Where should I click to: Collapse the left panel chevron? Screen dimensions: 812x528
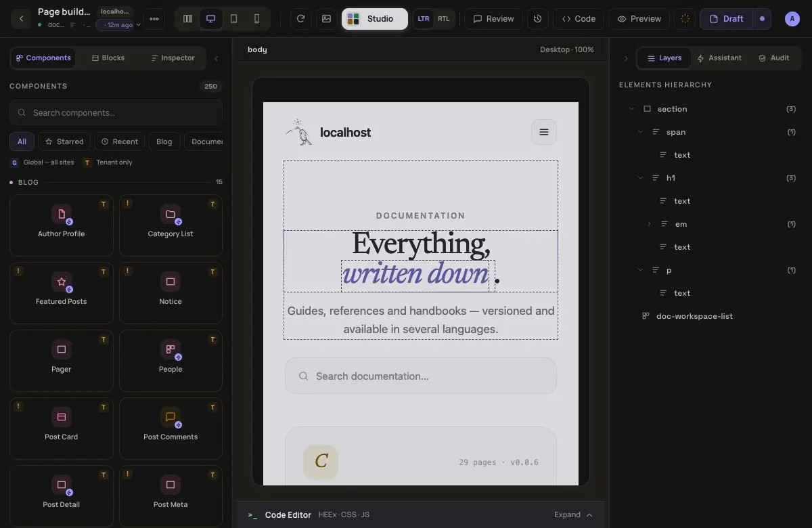coord(217,58)
